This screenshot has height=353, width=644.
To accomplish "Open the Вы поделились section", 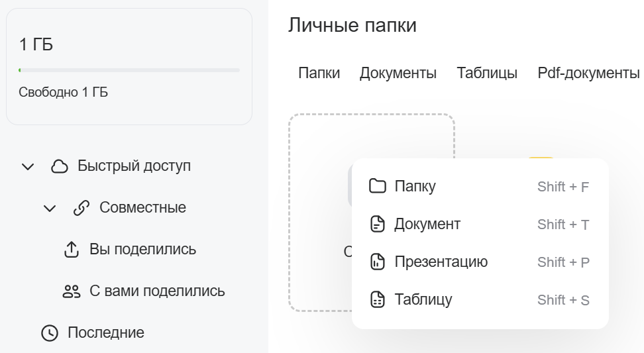I will pyautogui.click(x=142, y=250).
